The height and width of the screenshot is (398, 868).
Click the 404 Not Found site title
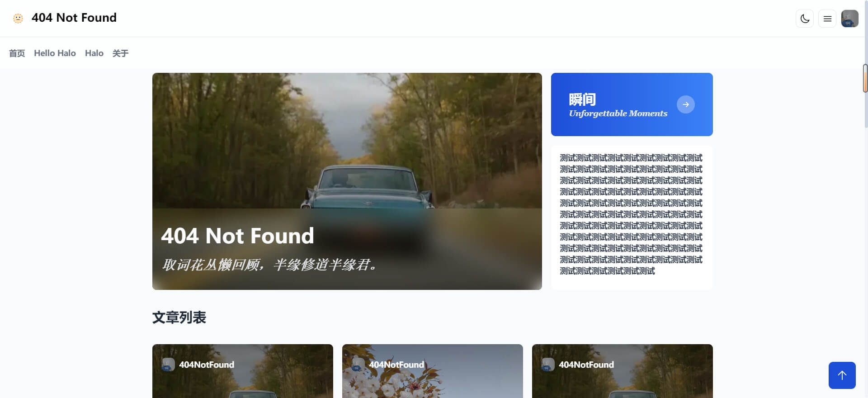coord(74,18)
